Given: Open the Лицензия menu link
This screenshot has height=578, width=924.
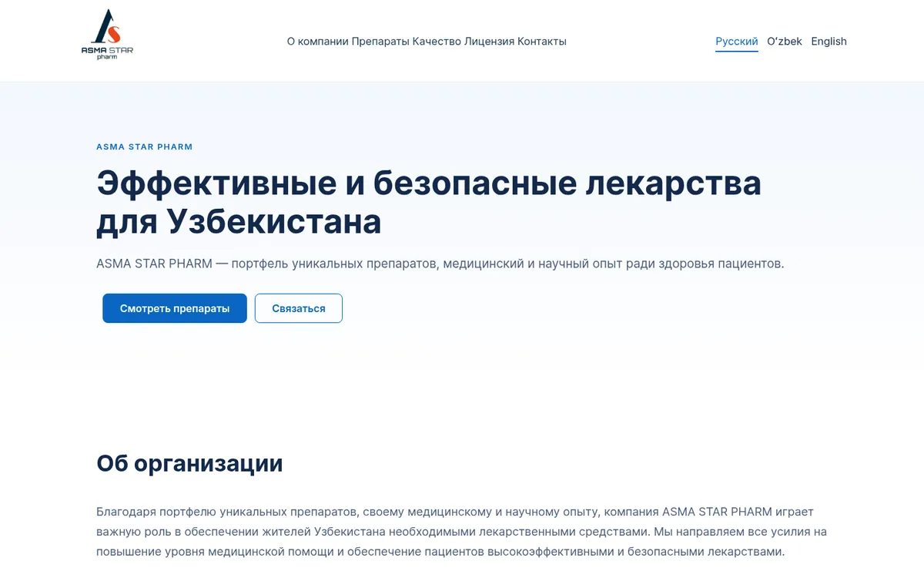Looking at the screenshot, I should coord(489,42).
